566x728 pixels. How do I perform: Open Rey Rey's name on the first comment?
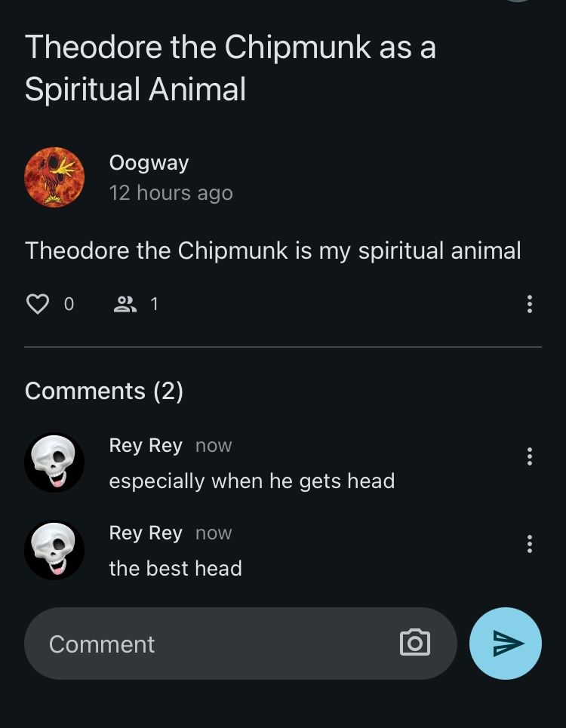146,445
